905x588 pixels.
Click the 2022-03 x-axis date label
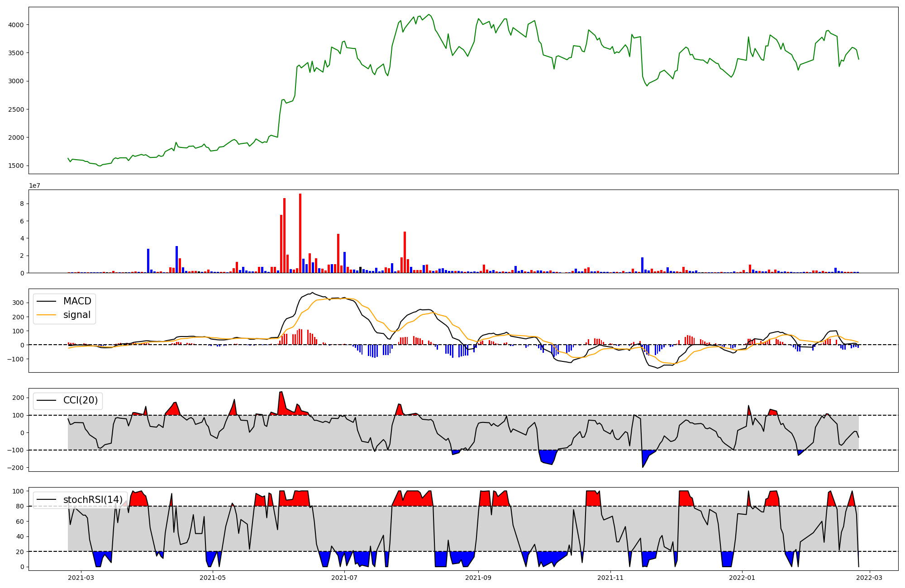pos(870,578)
